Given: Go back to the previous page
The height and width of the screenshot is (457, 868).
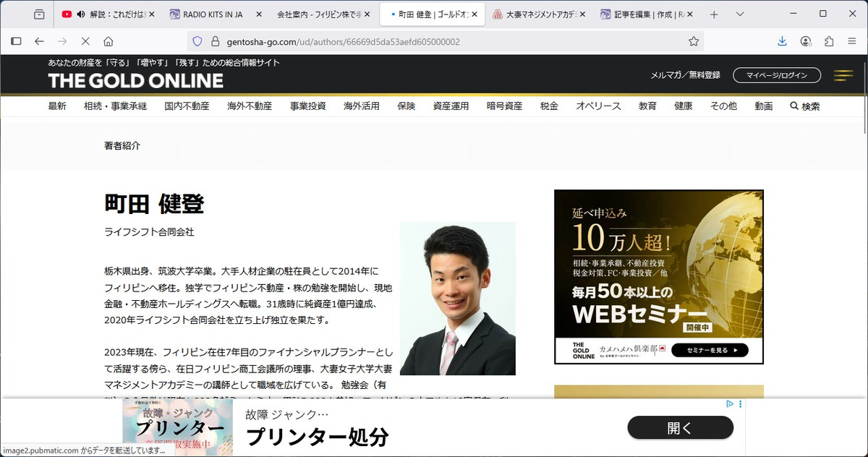Looking at the screenshot, I should click(x=39, y=41).
